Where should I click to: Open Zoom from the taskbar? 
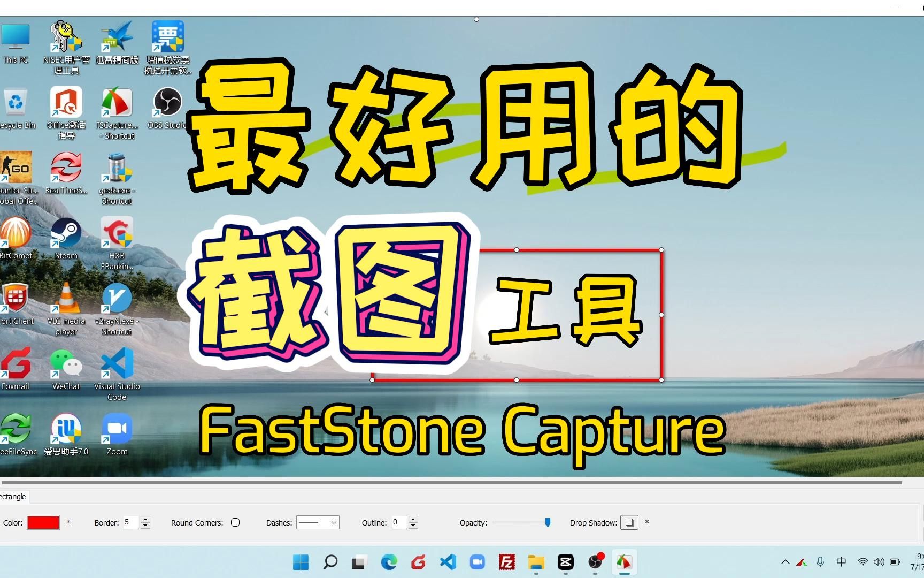tap(477, 562)
